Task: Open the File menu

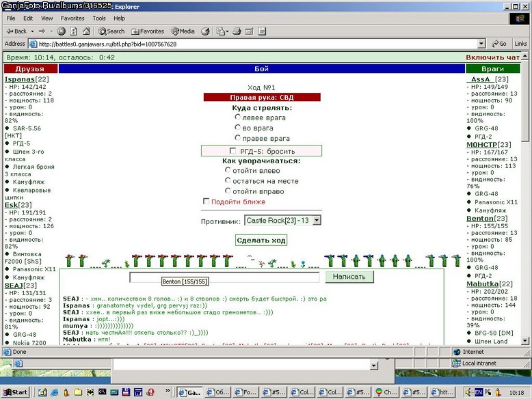Action: pyautogui.click(x=11, y=18)
